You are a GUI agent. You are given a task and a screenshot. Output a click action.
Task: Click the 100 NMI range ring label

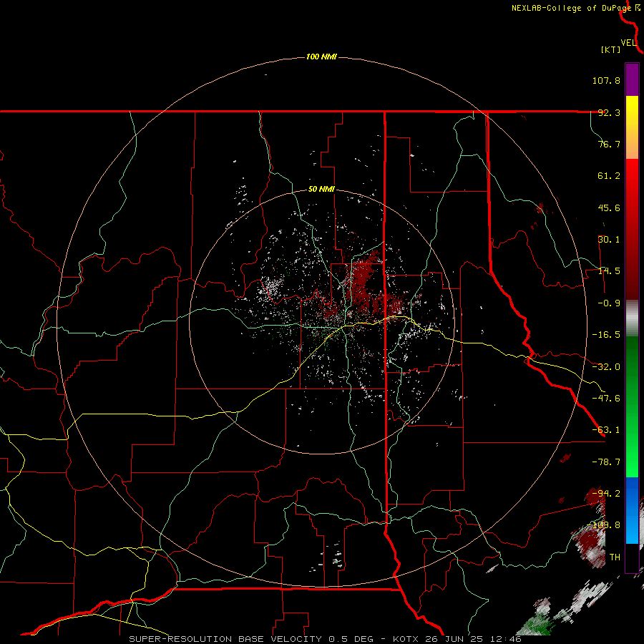[321, 57]
